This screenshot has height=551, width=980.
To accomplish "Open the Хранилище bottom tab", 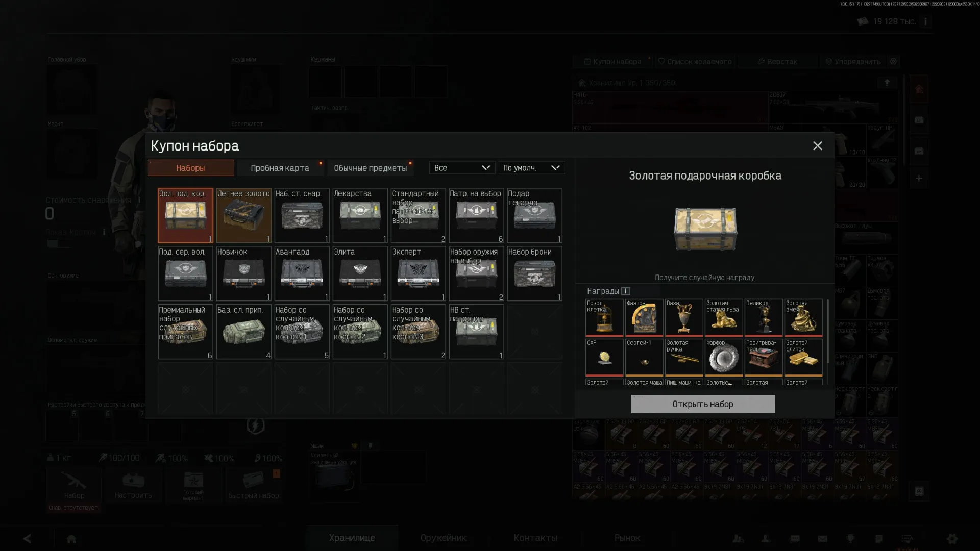I will 352,538.
